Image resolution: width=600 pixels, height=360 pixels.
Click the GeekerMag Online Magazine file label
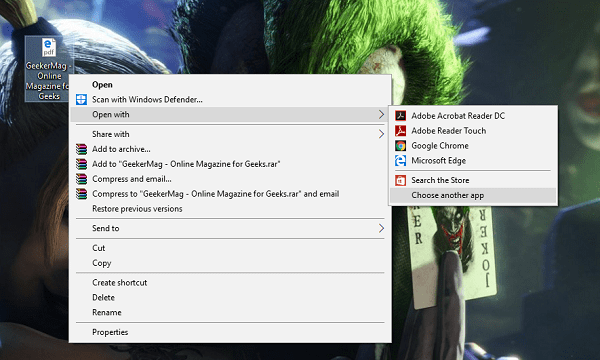[47, 81]
